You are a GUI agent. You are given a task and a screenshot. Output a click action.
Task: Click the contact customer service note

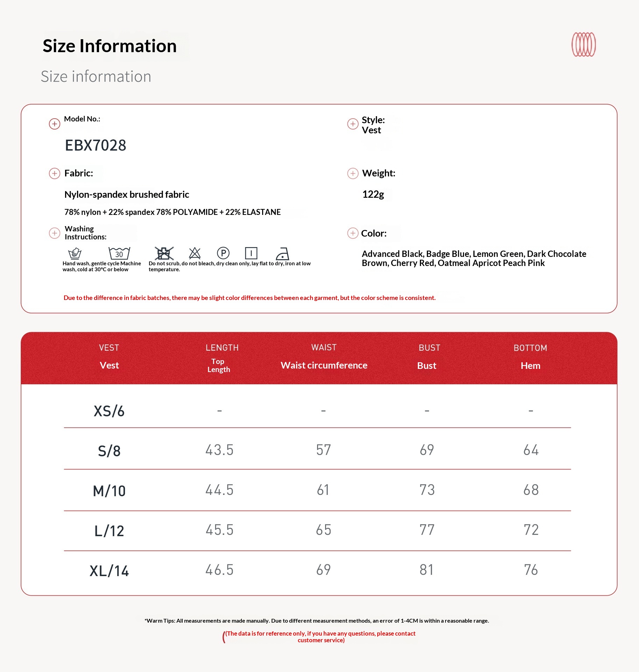point(321,637)
